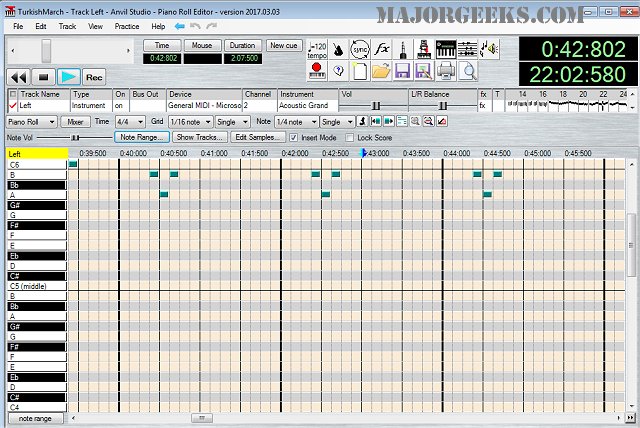Click the move-notes-left teal arrow icon
Viewport: 640px width, 428px height.
click(376, 121)
